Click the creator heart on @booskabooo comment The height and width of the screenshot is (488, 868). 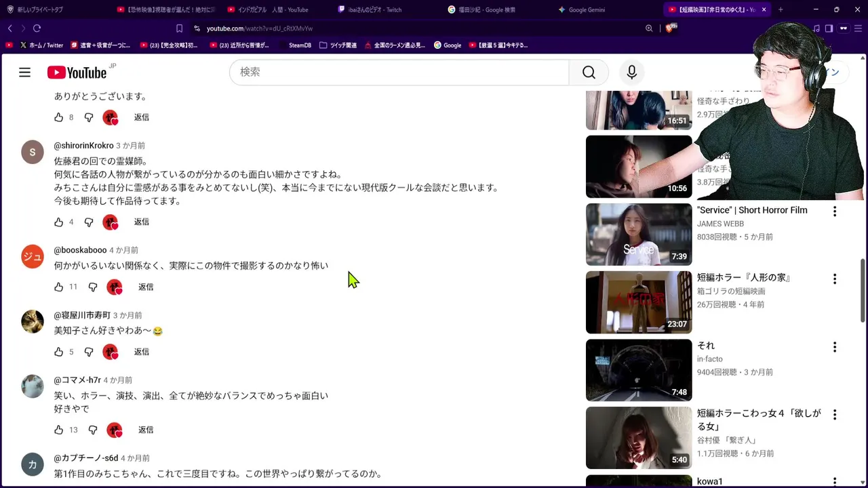115,287
